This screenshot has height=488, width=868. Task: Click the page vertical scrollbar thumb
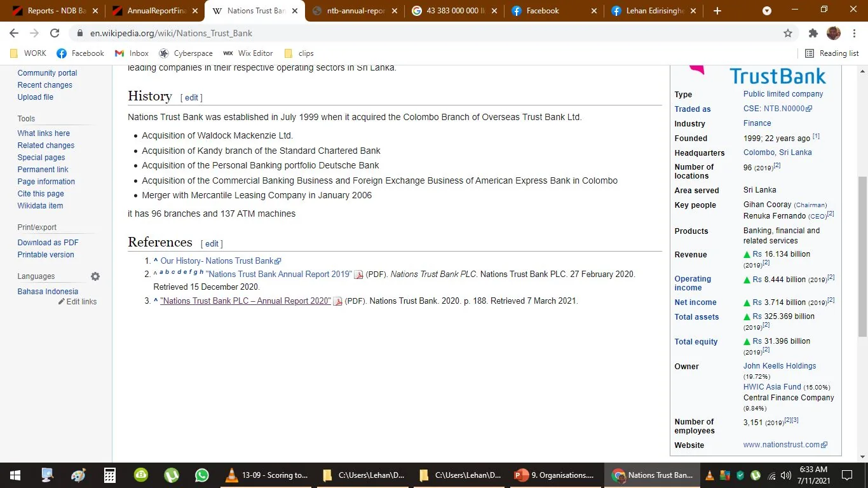(x=862, y=256)
